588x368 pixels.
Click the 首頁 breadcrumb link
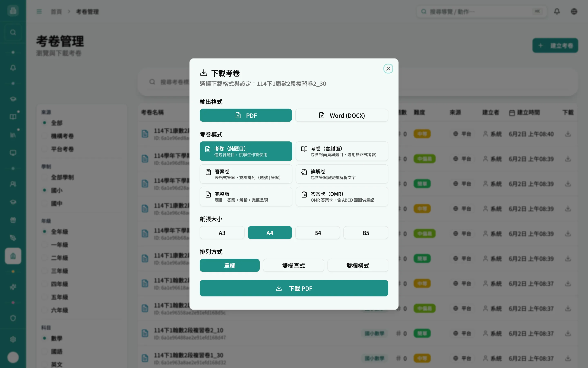pos(56,12)
